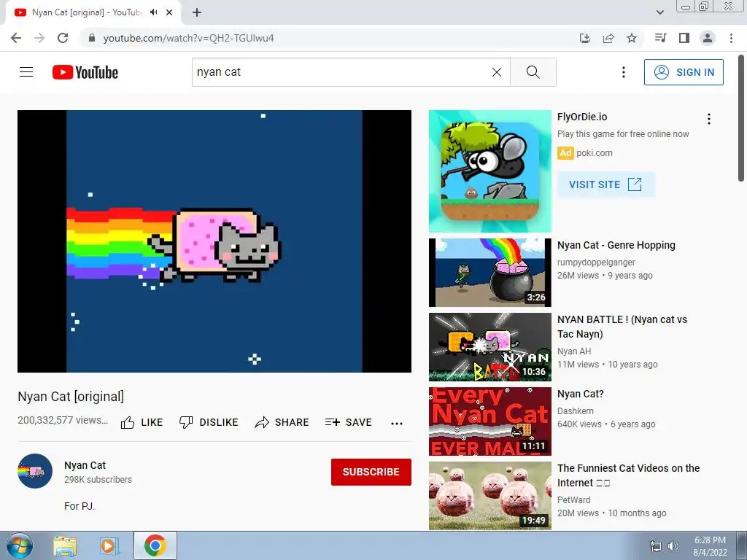The width and height of the screenshot is (747, 560).
Task: Click the red SUBSCRIBE button
Action: point(371,472)
